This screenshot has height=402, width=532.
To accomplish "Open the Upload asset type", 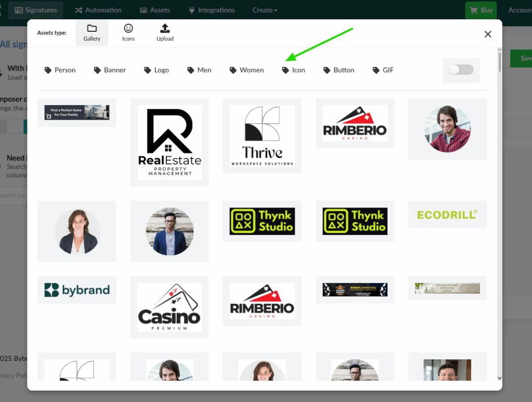I will (165, 33).
